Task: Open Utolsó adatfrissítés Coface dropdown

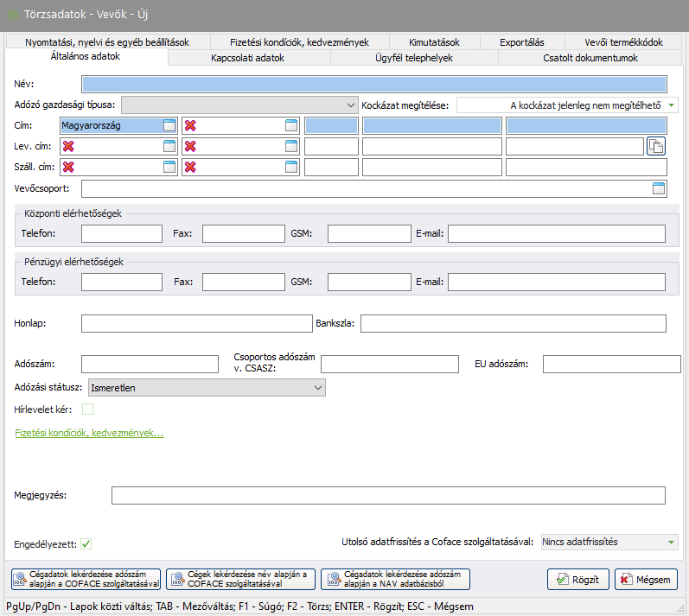Action: 672,543
